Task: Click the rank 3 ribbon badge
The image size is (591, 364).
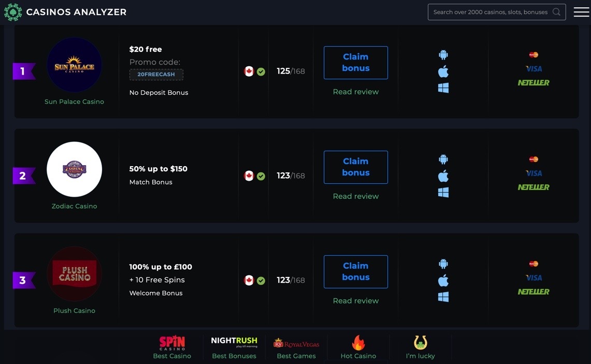Action: coord(24,280)
